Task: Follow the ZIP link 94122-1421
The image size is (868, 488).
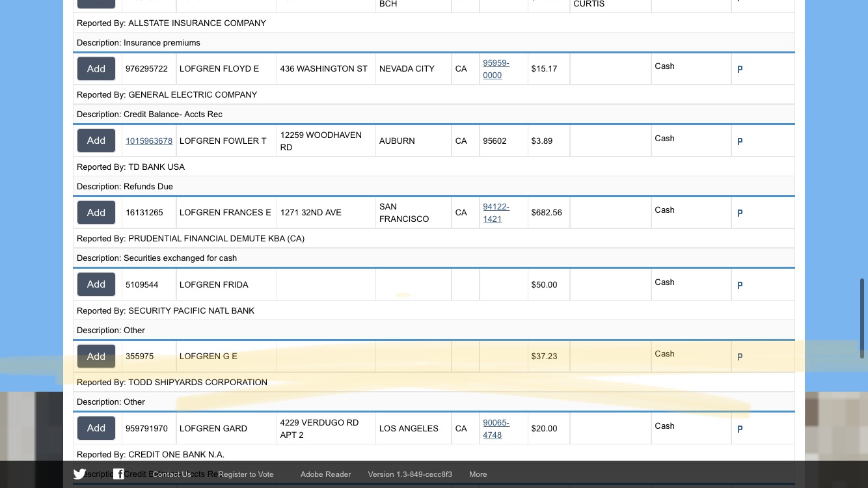Action: coord(496,213)
